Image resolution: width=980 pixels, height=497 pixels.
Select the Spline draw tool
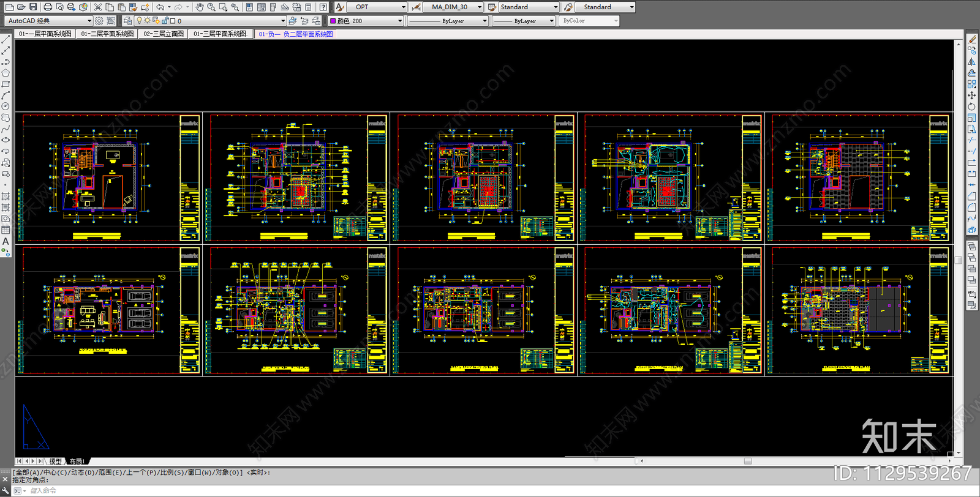6,129
